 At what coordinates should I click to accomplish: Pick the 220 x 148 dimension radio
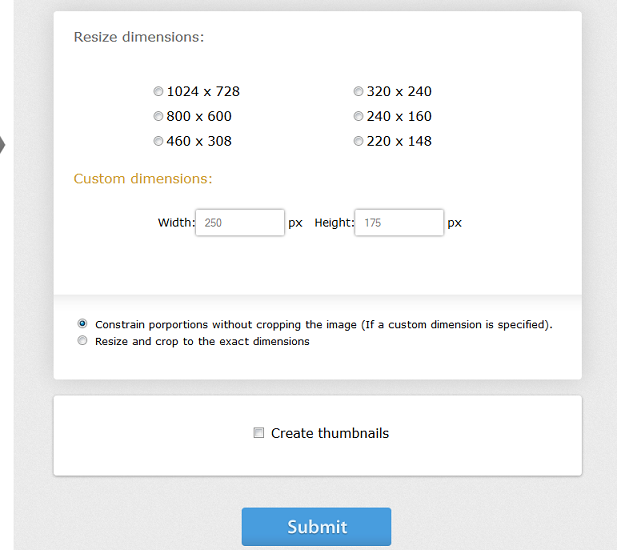coord(358,141)
